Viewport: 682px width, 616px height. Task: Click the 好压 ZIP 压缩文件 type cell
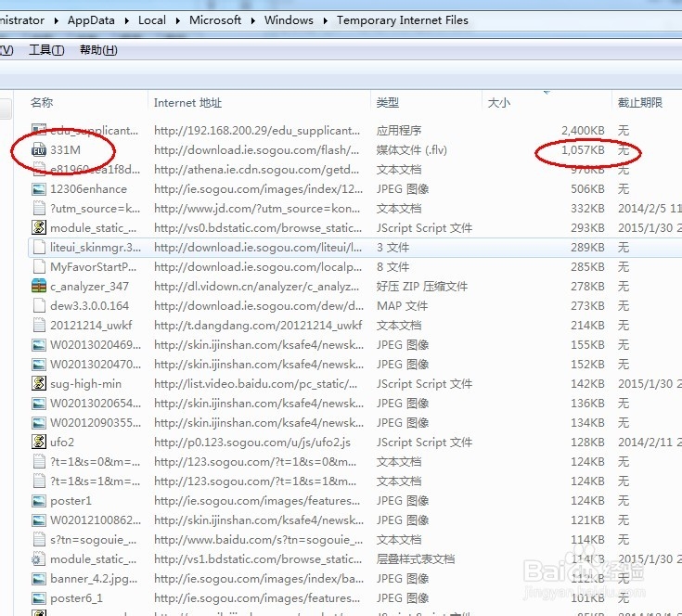(422, 287)
